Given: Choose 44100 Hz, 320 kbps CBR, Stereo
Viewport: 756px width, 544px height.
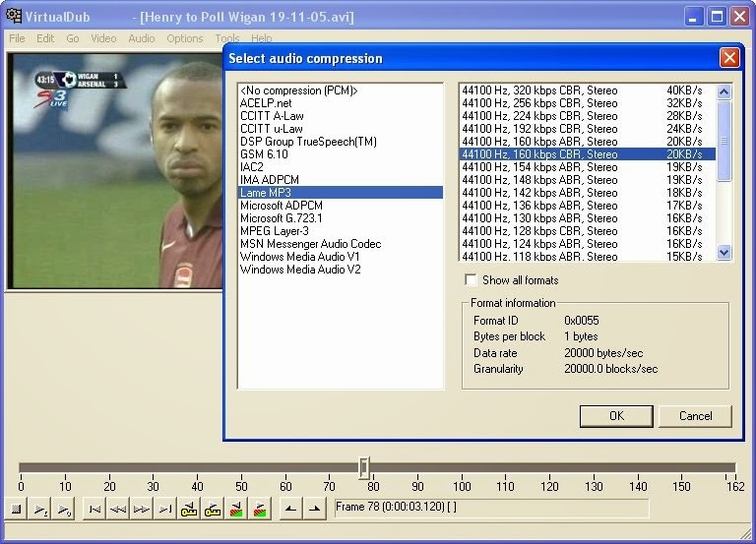Looking at the screenshot, I should click(x=588, y=91).
